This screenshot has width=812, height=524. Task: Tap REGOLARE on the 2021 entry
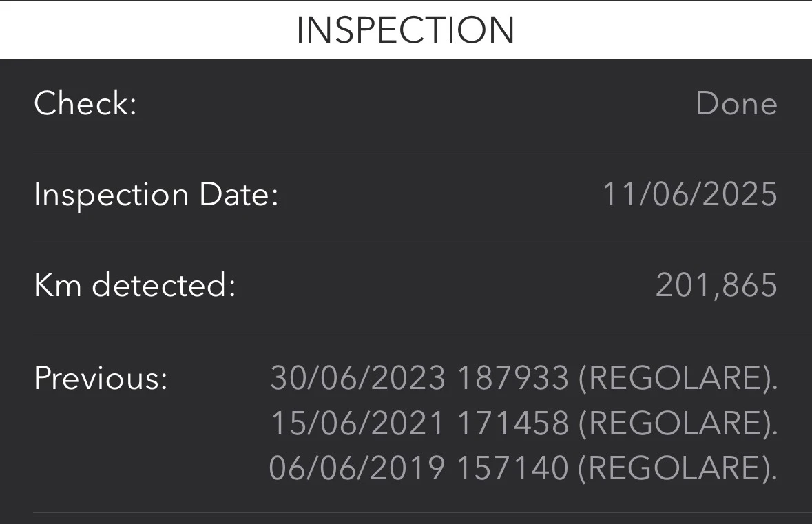coord(674,423)
